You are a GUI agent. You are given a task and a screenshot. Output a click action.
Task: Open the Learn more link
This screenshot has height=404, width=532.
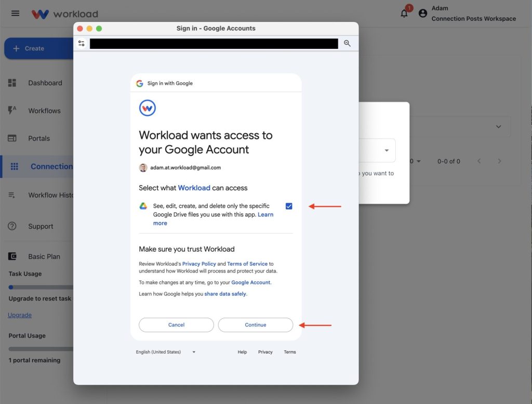pyautogui.click(x=265, y=215)
